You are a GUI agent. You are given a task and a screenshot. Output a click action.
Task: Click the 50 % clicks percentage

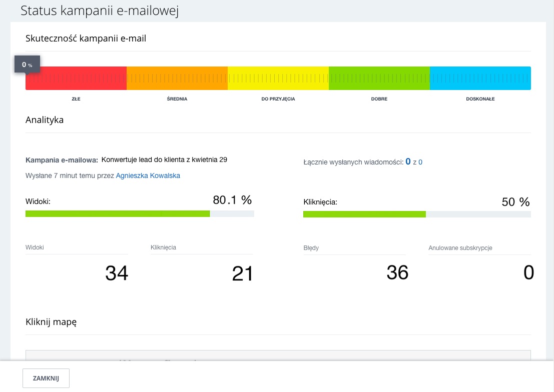(515, 202)
